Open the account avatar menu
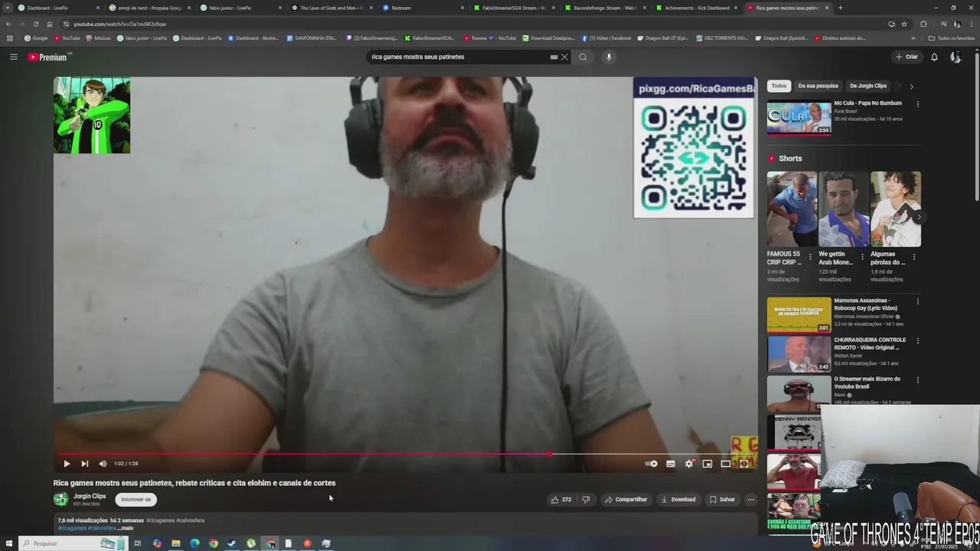 pyautogui.click(x=955, y=57)
